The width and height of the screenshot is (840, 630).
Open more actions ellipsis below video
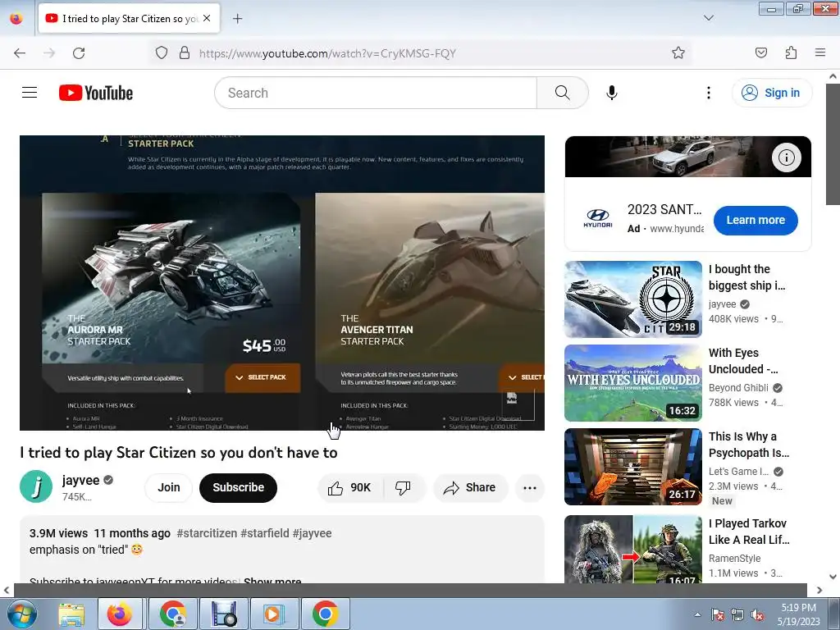[x=529, y=487]
